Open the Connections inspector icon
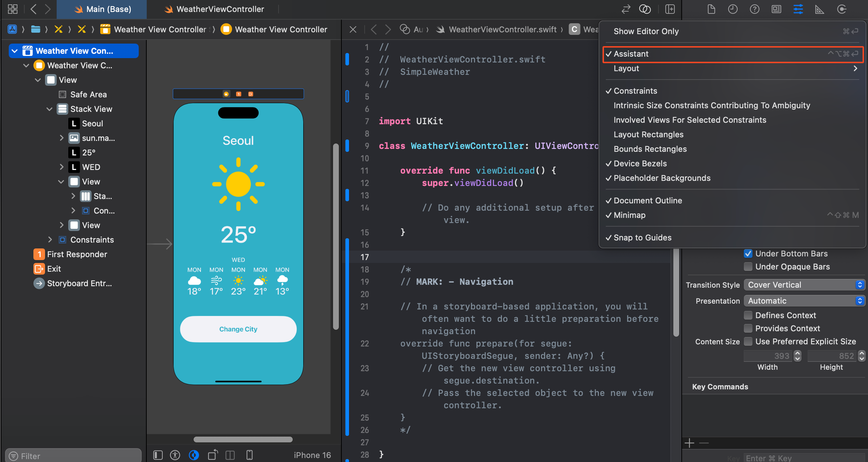 pyautogui.click(x=841, y=9)
